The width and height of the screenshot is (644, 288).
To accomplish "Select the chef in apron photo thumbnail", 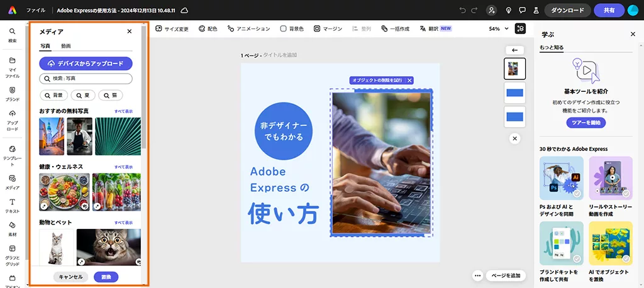I will click(x=80, y=136).
